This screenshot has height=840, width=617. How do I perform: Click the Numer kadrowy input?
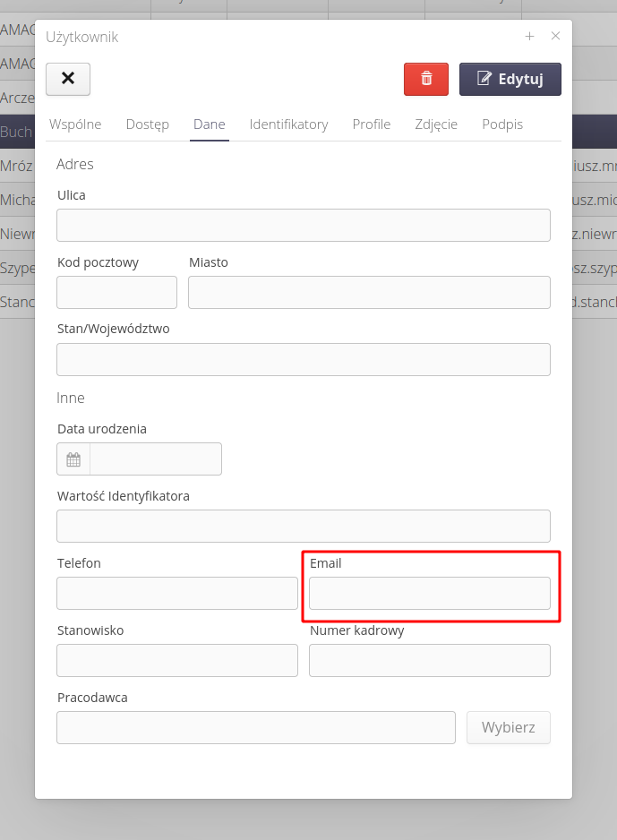point(429,660)
